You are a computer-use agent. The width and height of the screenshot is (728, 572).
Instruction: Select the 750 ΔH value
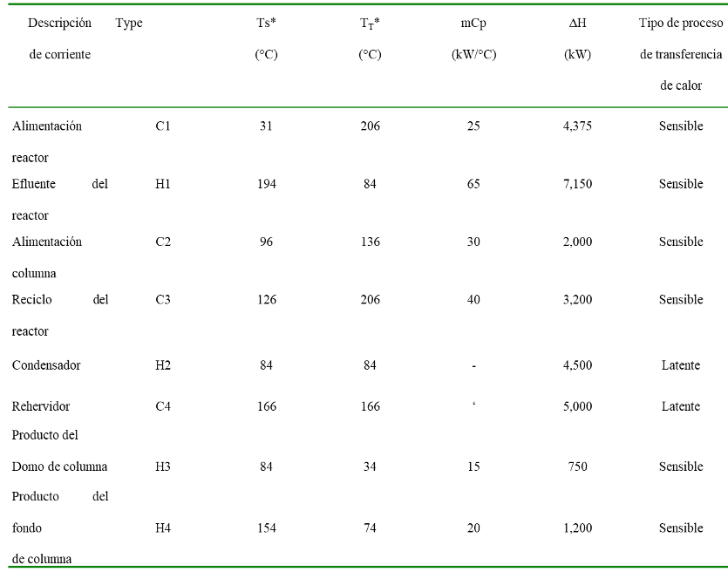[577, 466]
